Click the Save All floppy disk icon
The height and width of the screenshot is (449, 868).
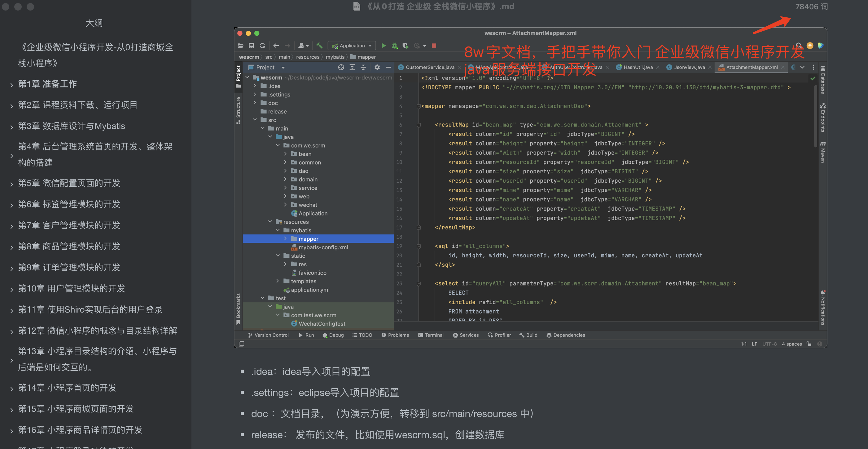tap(251, 46)
